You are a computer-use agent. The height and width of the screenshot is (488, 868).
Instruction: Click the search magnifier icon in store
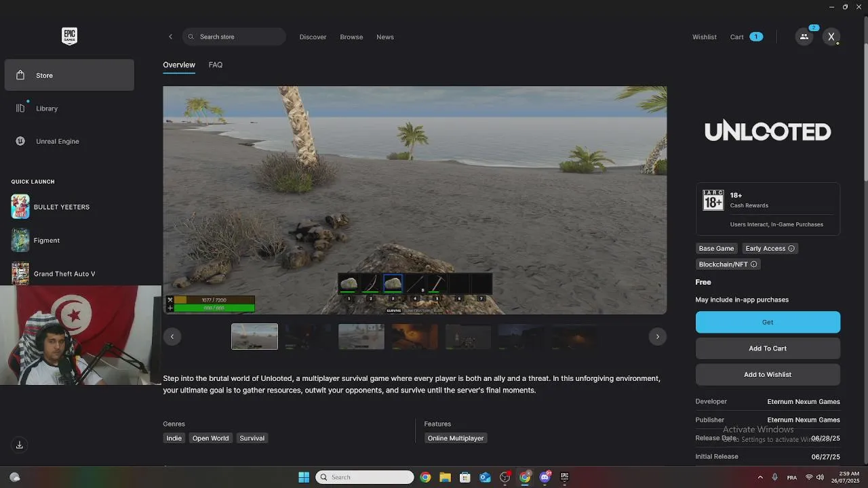tap(191, 37)
